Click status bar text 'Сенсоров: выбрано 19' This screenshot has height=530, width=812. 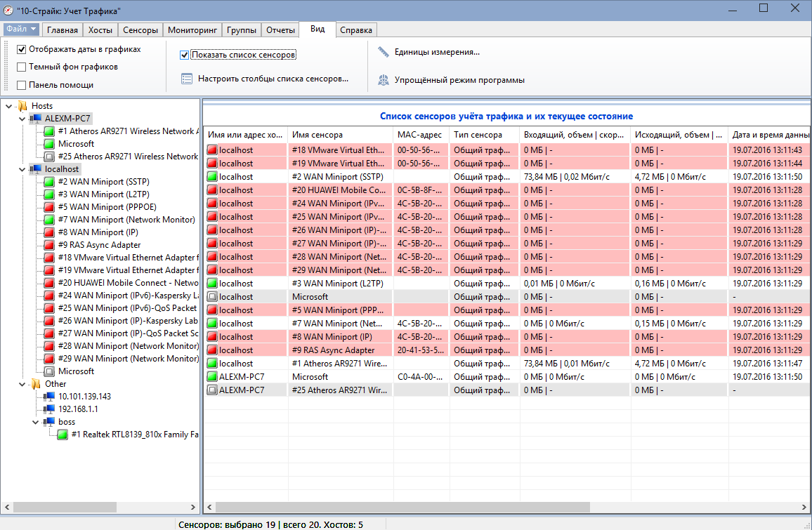(x=227, y=524)
